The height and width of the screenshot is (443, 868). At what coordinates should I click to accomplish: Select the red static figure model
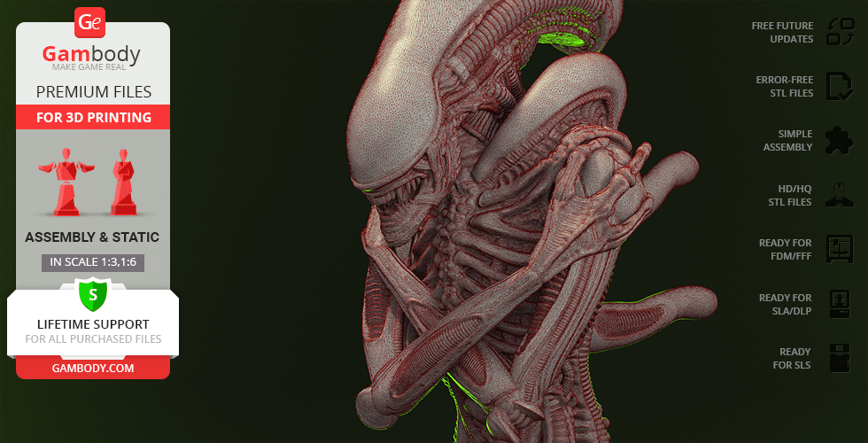coord(122,182)
